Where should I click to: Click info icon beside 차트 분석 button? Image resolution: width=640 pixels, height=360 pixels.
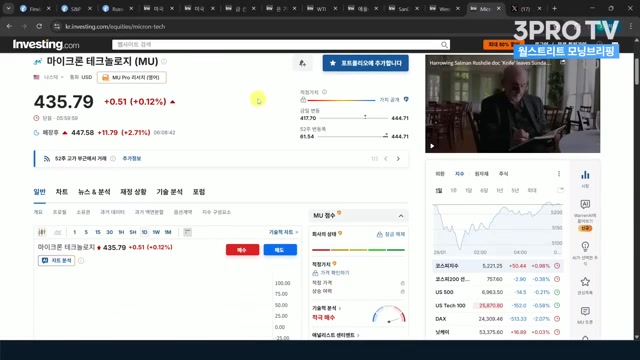point(81,260)
